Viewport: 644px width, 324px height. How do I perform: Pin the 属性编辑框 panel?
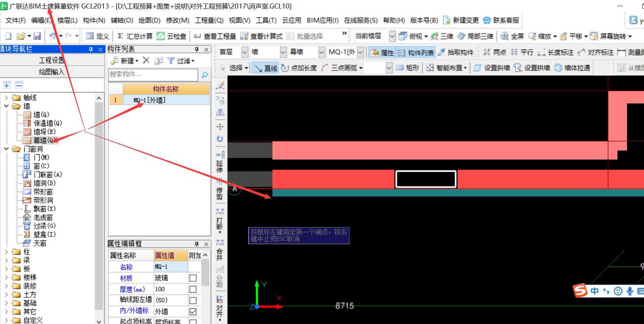[x=197, y=244]
